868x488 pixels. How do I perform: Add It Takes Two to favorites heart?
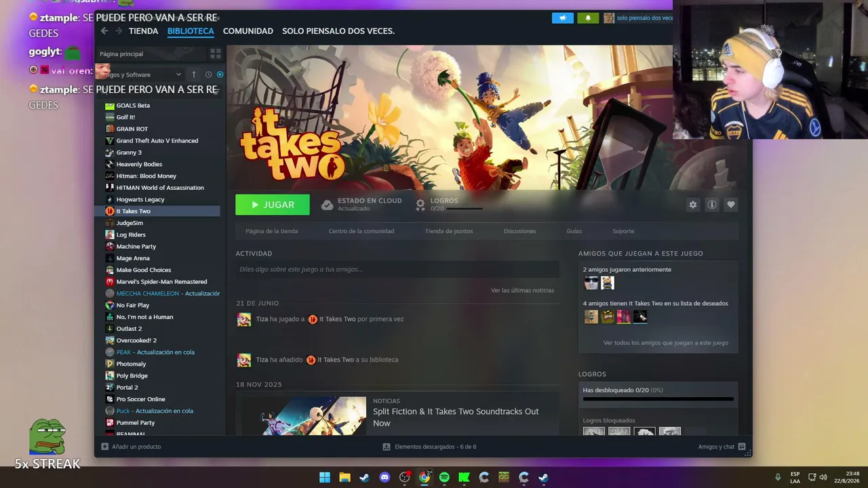pyautogui.click(x=730, y=205)
